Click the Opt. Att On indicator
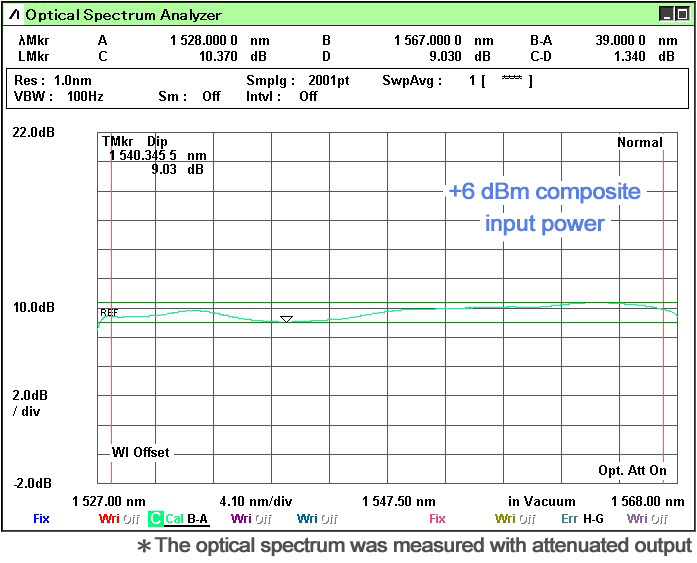 click(x=632, y=470)
